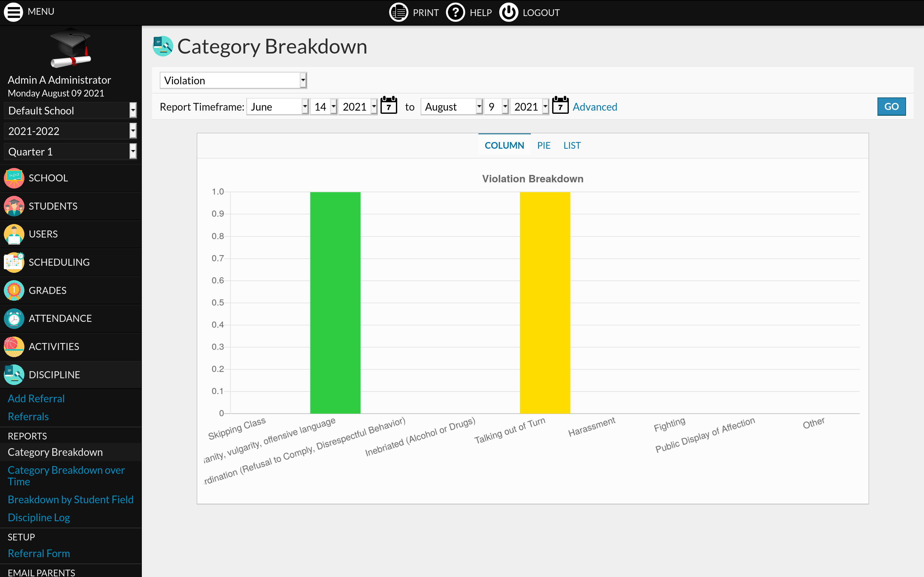Open the end date calendar picker
Screen dimensions: 924x577
[x=559, y=106]
